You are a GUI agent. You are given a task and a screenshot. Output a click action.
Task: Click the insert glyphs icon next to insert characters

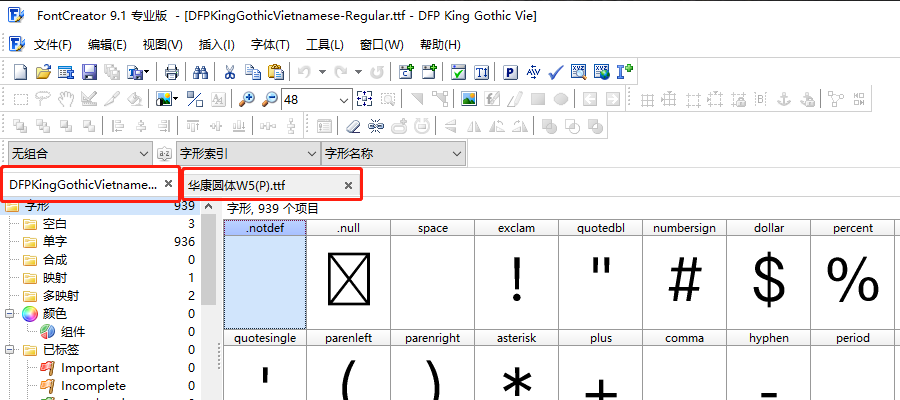(429, 72)
